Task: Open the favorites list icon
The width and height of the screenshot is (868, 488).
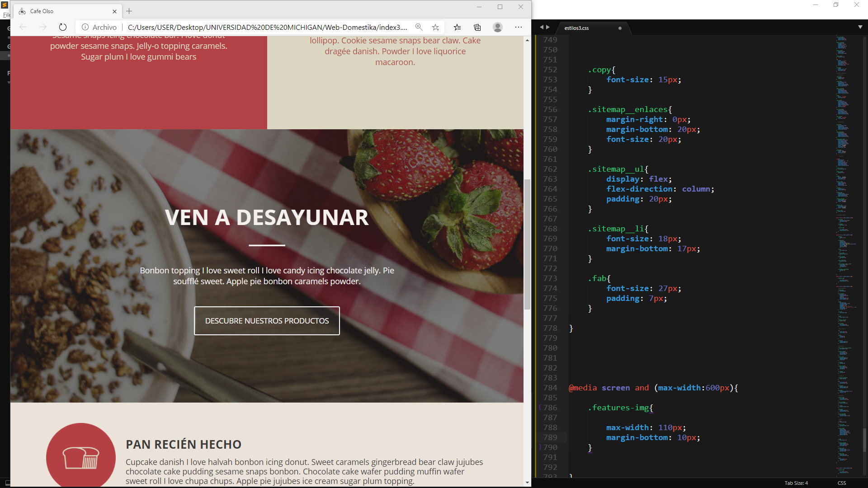Action: pyautogui.click(x=458, y=27)
